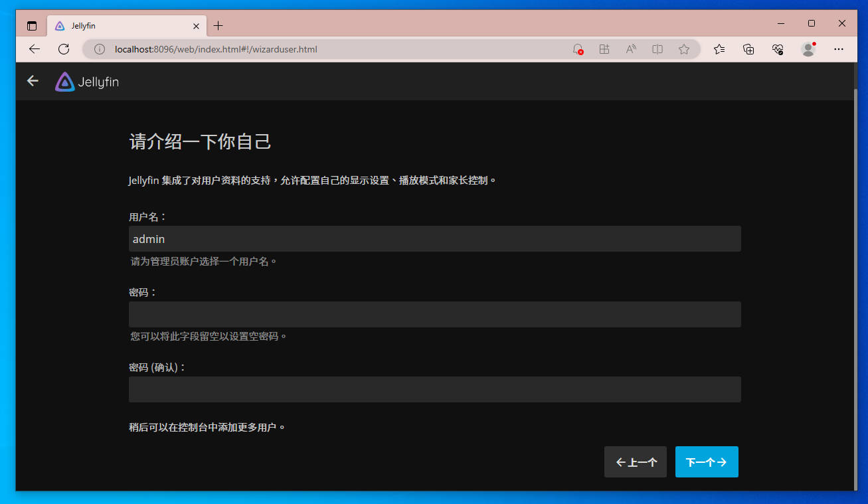Click the hint 您可以将此字段留空以设置空密码。

point(209,336)
